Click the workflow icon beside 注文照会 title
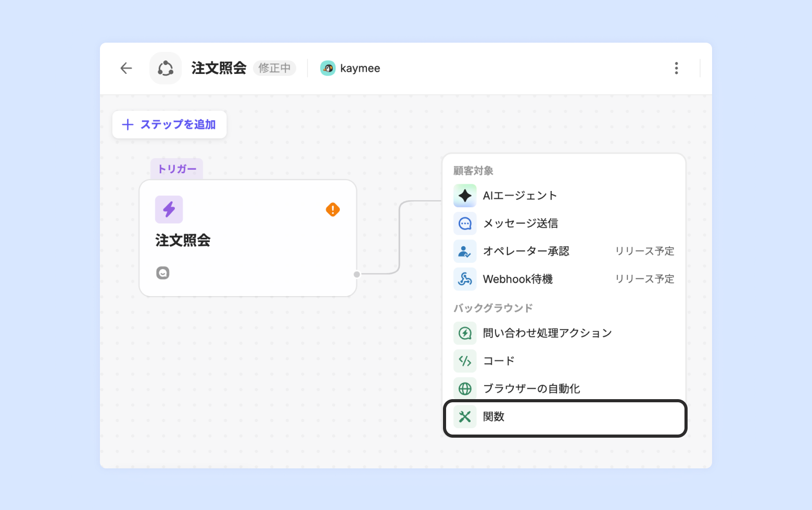 (166, 68)
